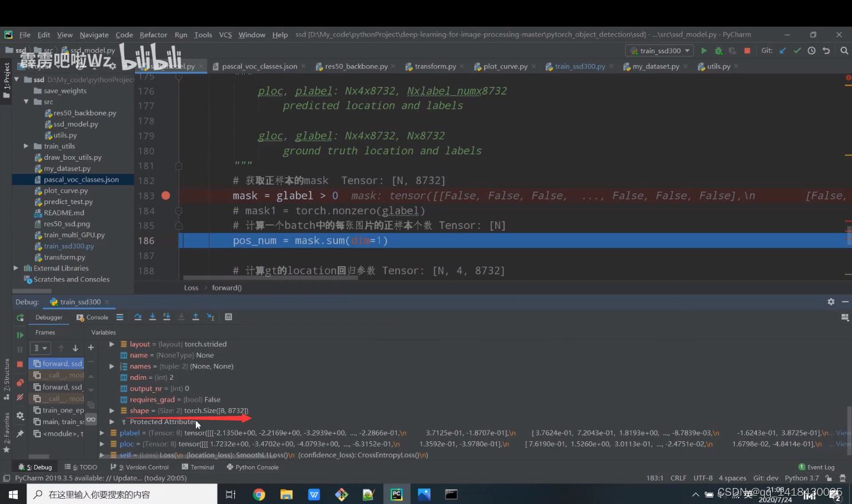View breakpoints with the red circles icon
Viewport: 852px width, 504px height.
pos(20,382)
